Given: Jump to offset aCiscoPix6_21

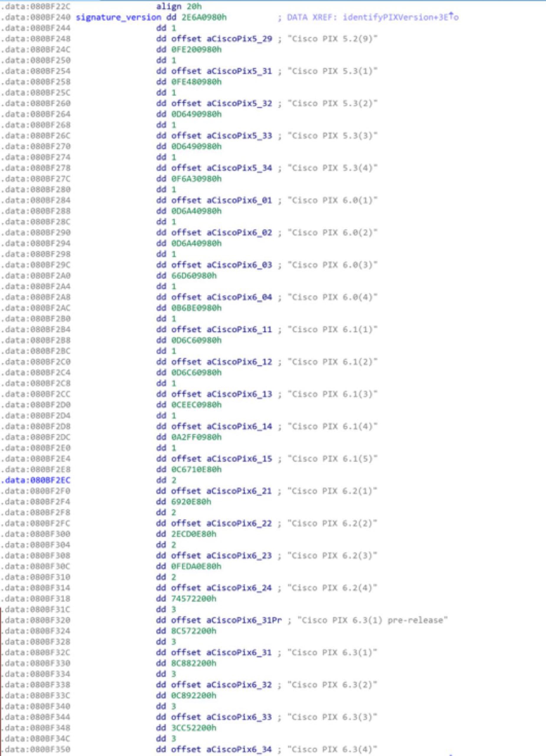Looking at the screenshot, I should coord(239,491).
